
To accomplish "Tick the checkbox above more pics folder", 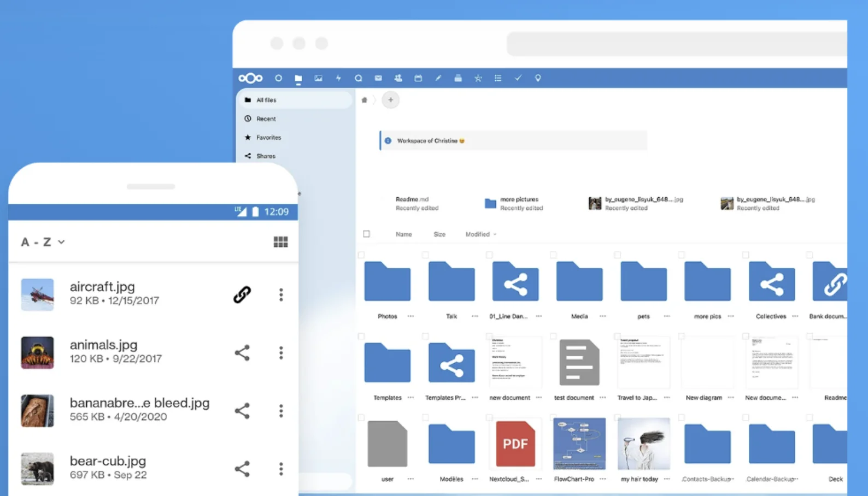I will (x=681, y=255).
